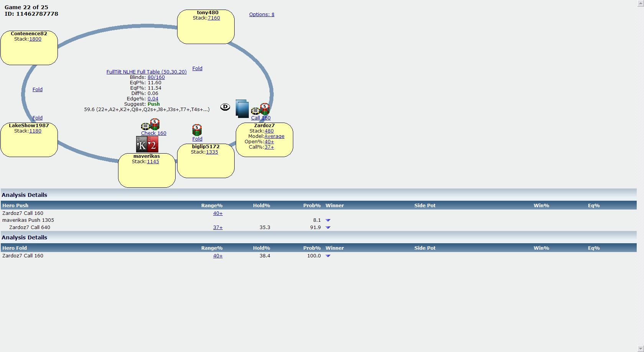Click the Edge% value 0.04
The height and width of the screenshot is (352, 644).
[153, 99]
